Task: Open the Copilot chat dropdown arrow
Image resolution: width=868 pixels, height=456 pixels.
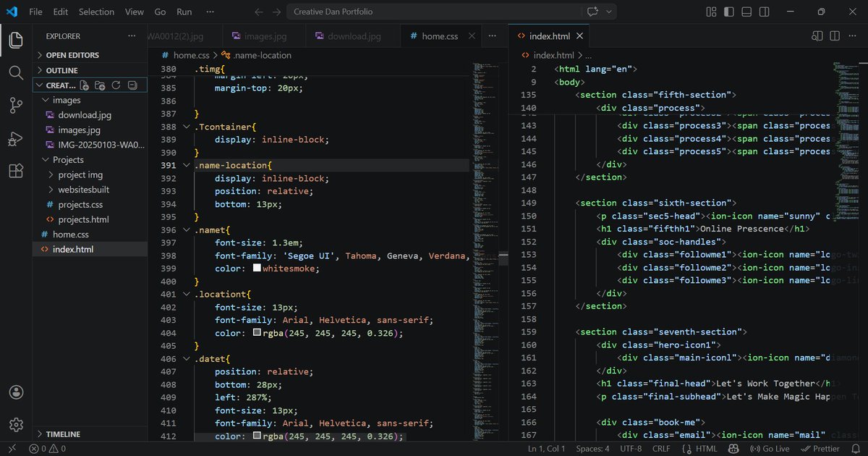Action: [x=610, y=12]
